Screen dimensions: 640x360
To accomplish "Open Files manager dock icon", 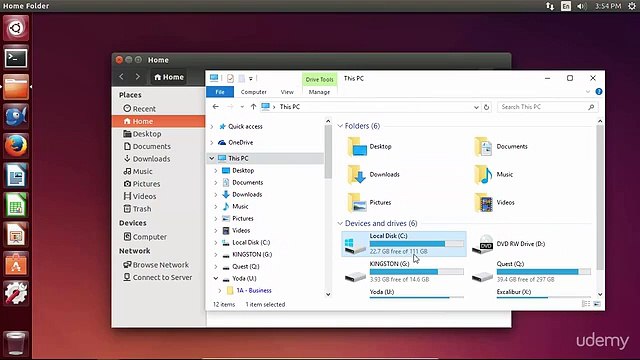I will coord(16,87).
